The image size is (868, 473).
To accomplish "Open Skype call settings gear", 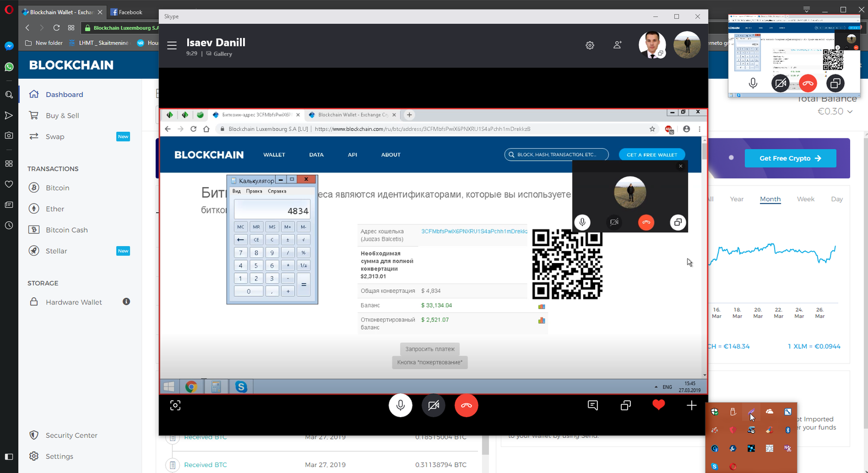I will pyautogui.click(x=590, y=46).
